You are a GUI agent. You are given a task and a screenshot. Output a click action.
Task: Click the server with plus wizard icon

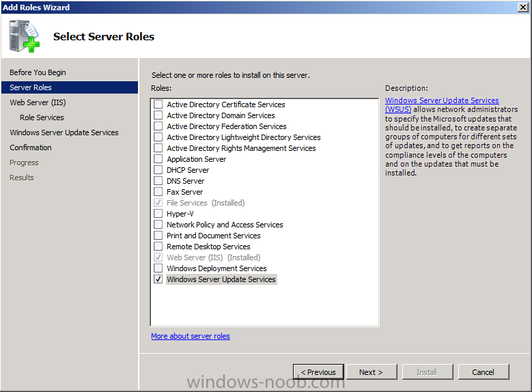coord(25,36)
